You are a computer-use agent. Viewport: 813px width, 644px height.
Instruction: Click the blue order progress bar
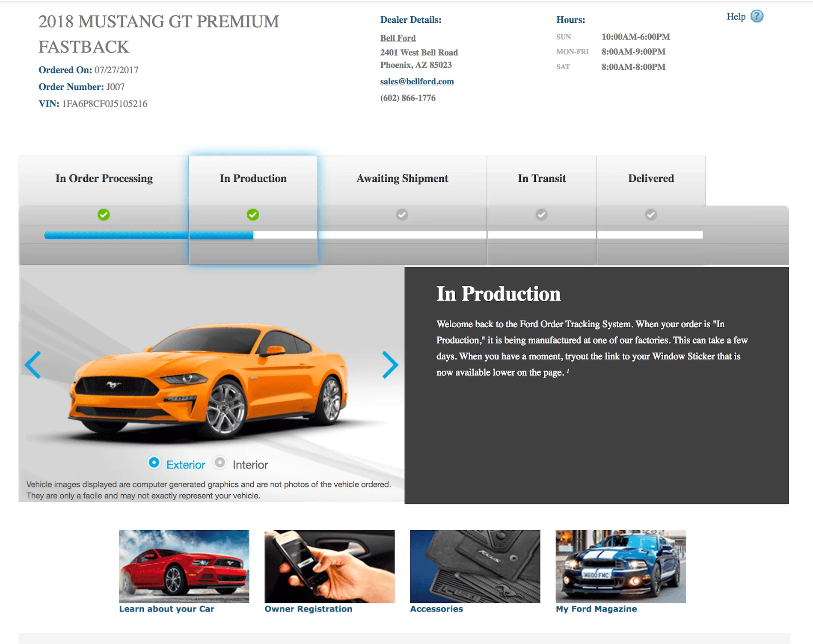[x=148, y=235]
